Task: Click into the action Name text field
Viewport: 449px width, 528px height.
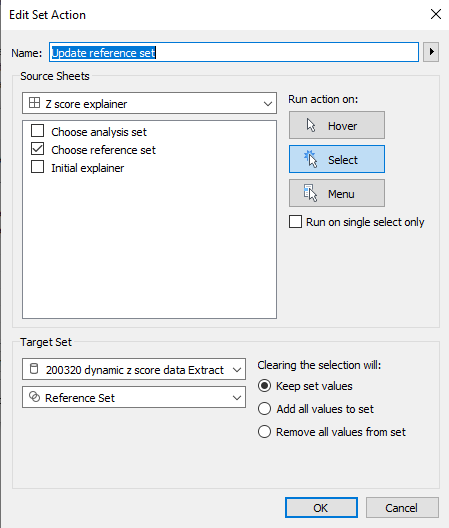Action: [x=234, y=52]
